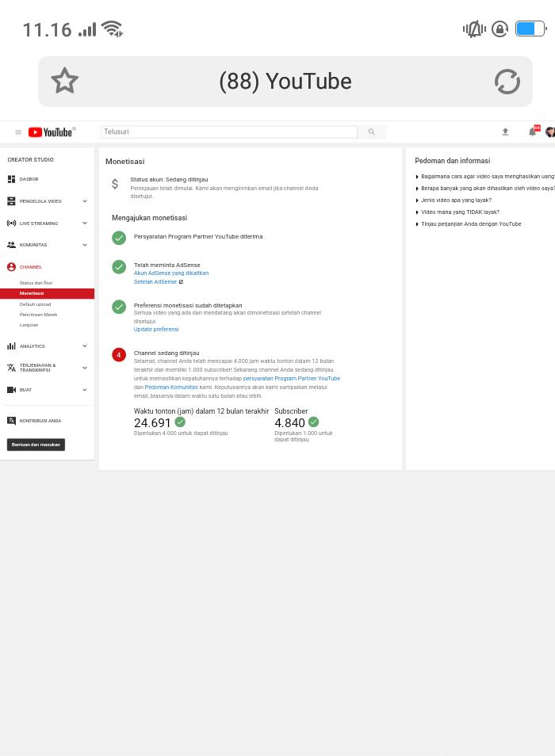Click green check next to Preferensi monetisasi
Image resolution: width=555 pixels, height=756 pixels.
coord(119,307)
